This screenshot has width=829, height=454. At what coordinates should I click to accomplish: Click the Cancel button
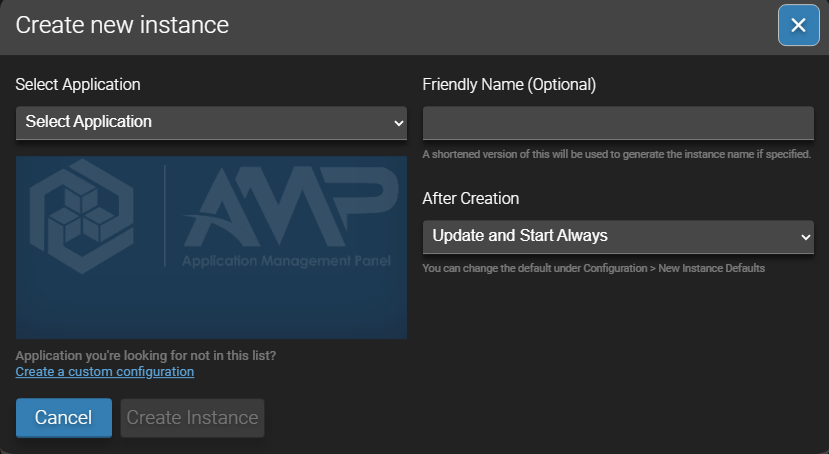pos(63,418)
